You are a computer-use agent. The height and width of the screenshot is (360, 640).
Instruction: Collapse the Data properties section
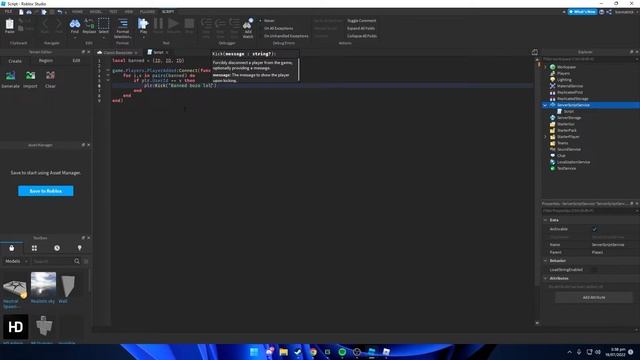coord(545,220)
